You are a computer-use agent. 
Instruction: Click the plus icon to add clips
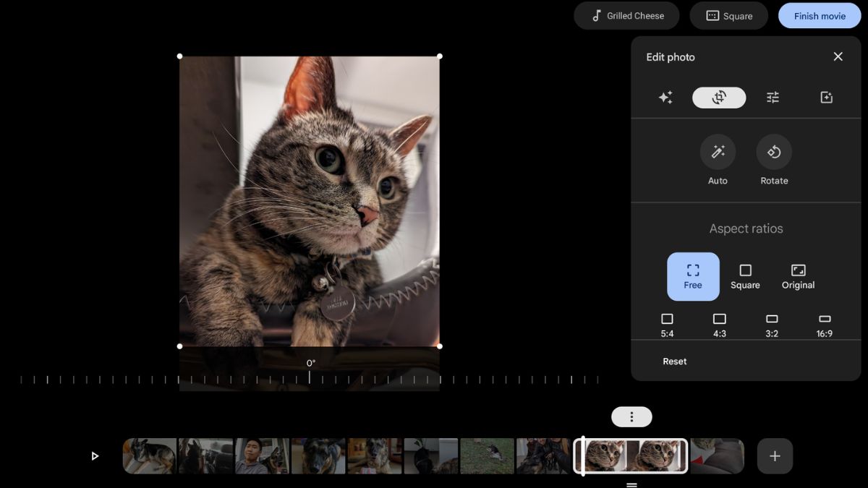pyautogui.click(x=775, y=455)
